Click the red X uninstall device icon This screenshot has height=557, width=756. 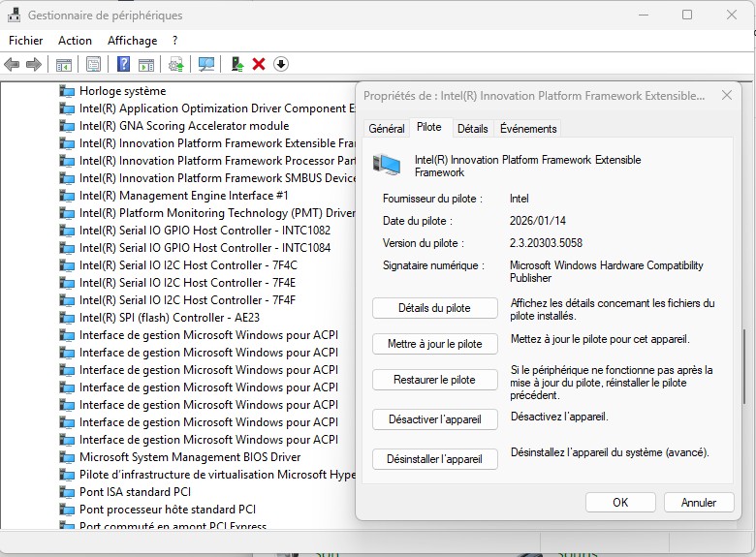(259, 64)
